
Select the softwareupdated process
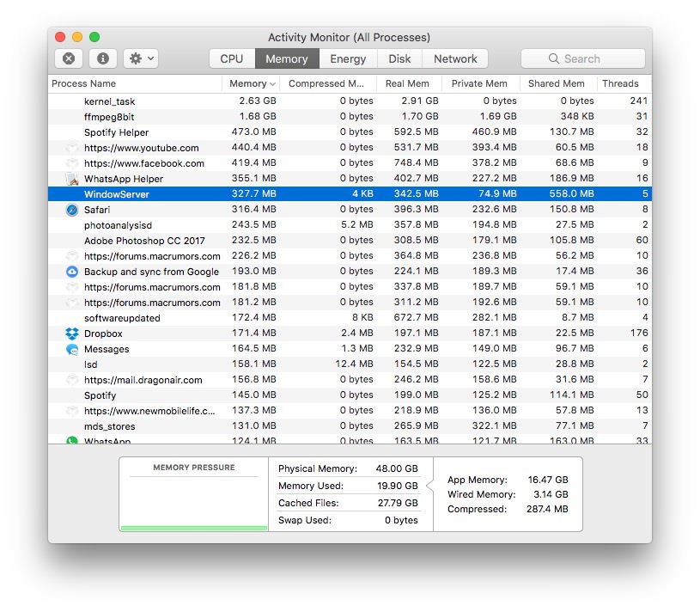point(350,318)
